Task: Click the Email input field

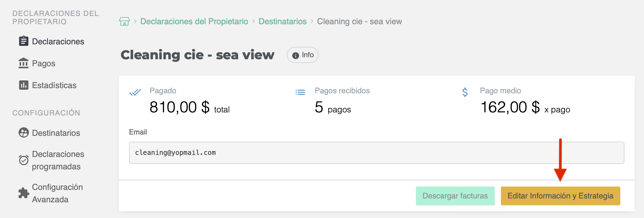Action: tap(376, 153)
